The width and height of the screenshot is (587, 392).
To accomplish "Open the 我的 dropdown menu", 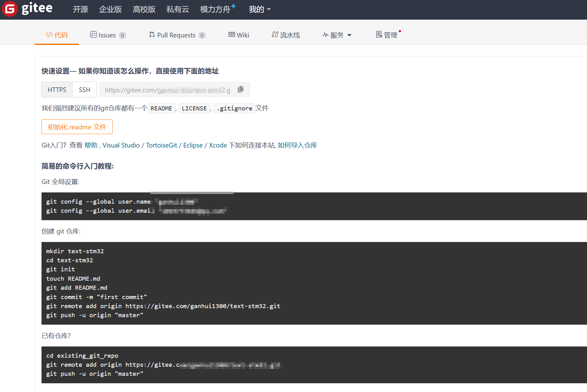I will pos(259,9).
